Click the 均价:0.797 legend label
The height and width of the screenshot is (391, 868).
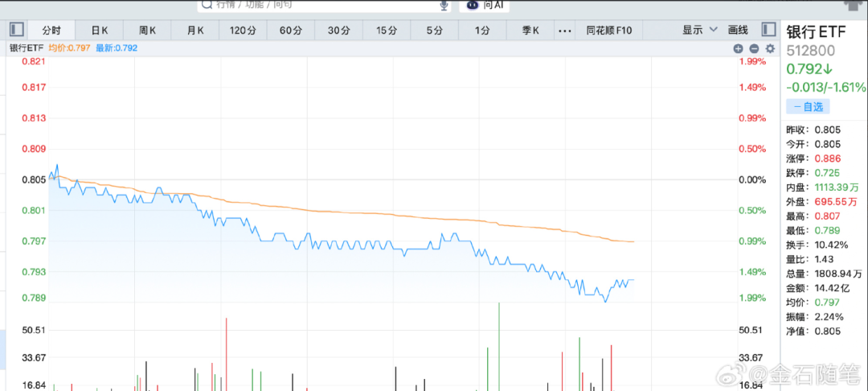69,48
